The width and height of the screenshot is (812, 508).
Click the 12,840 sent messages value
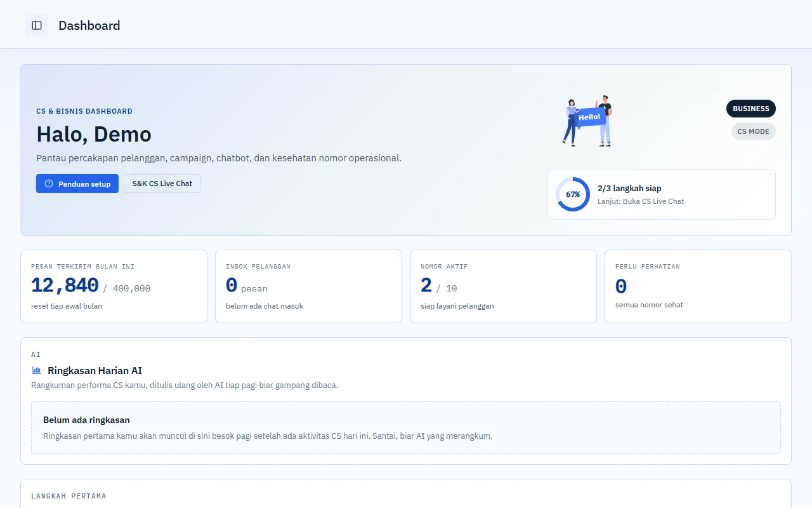[65, 286]
